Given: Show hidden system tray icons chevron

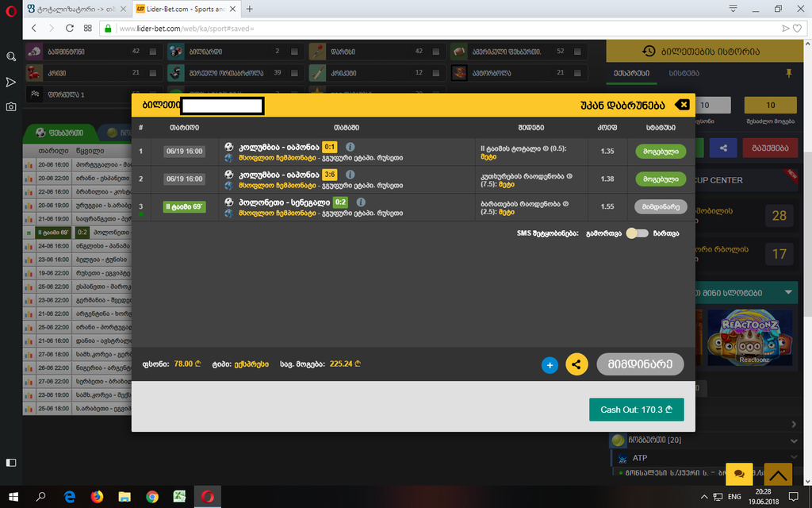Looking at the screenshot, I should [x=704, y=497].
